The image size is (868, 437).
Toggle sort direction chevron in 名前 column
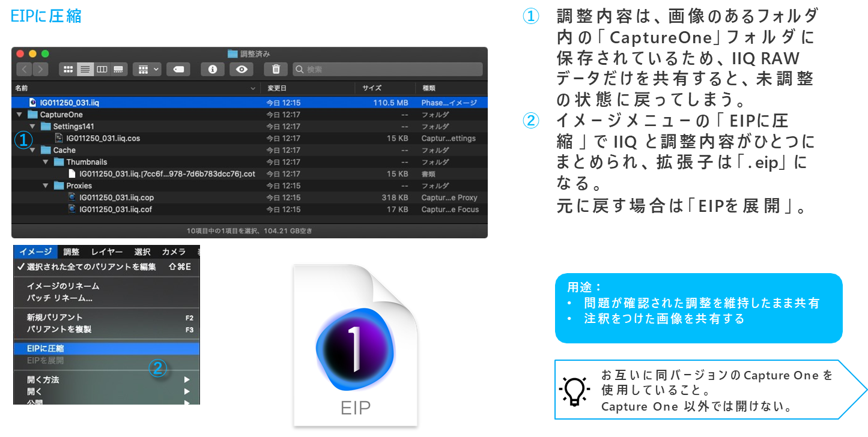[x=252, y=88]
